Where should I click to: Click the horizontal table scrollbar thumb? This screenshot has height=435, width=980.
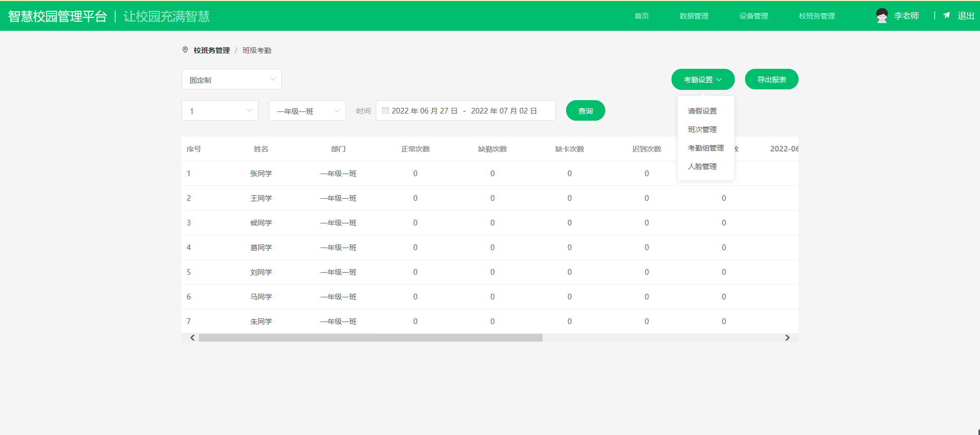point(370,338)
